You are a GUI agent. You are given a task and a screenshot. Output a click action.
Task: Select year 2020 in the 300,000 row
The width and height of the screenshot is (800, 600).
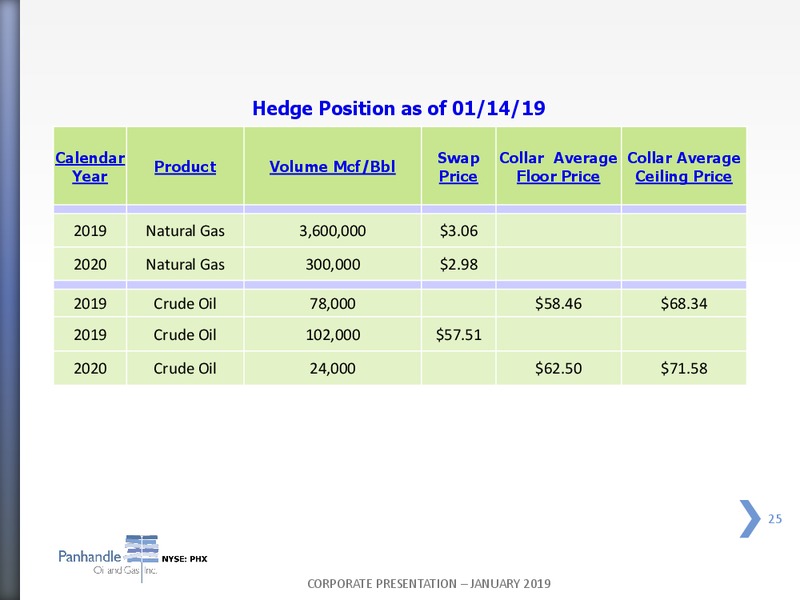(90, 264)
